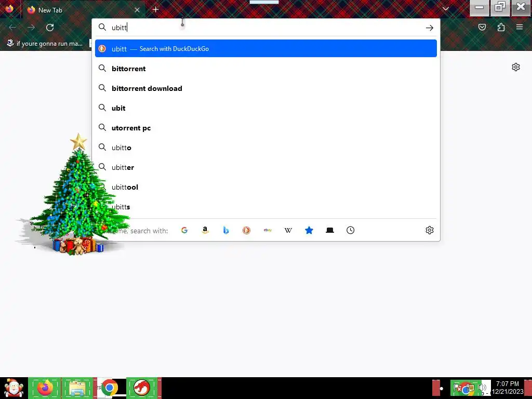Select 'ubitt — Search with DuckDuckGo' row
Screen dimensions: 532x399
(265, 48)
